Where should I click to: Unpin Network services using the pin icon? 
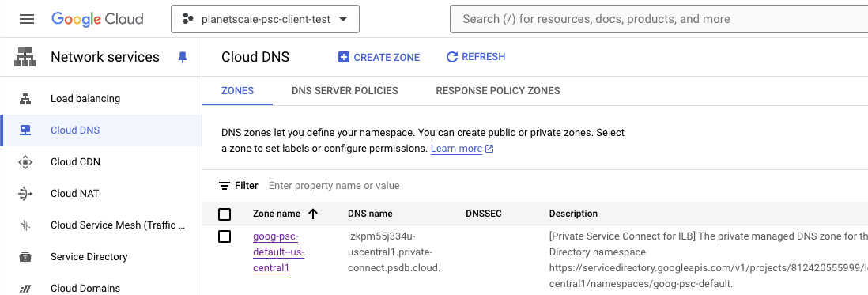click(x=183, y=57)
